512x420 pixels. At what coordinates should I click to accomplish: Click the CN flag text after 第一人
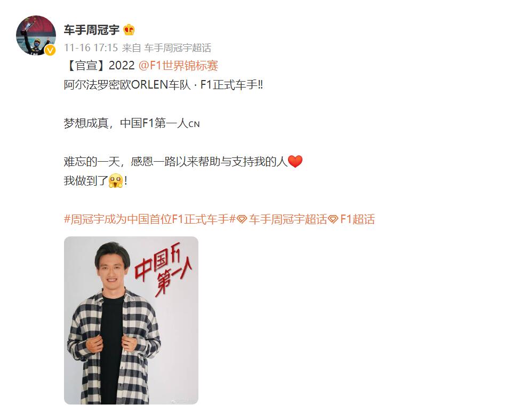(194, 124)
